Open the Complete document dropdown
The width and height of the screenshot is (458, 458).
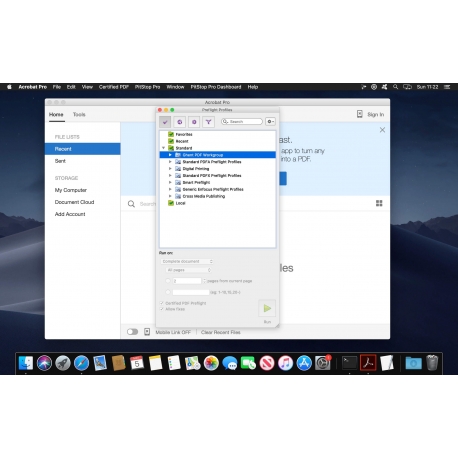pyautogui.click(x=187, y=261)
